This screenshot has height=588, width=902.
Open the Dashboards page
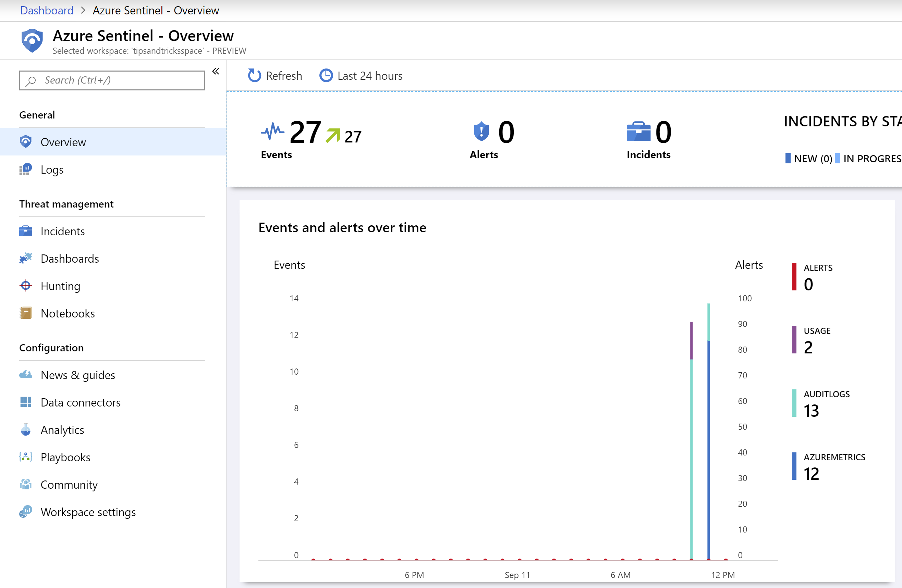tap(113, 259)
